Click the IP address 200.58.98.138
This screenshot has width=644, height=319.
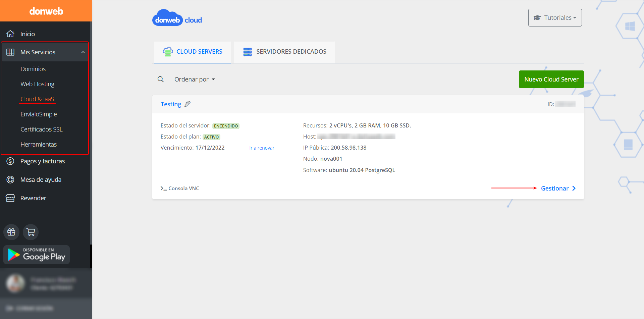coord(348,148)
